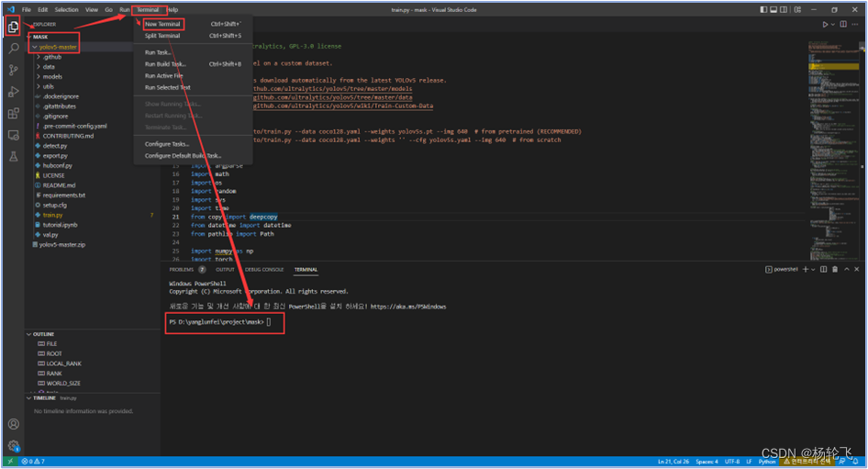Click the PowerShell terminal prompt line

(x=220, y=322)
